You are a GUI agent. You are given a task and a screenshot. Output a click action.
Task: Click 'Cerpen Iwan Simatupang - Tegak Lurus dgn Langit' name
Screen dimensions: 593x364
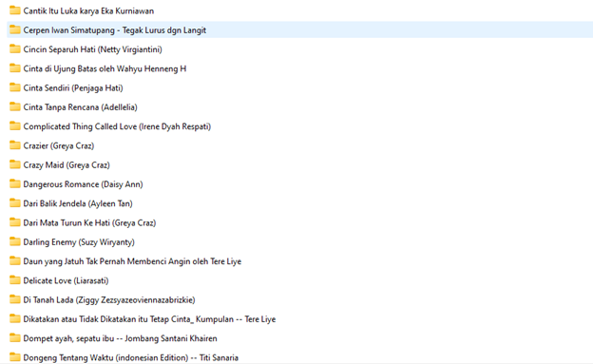(115, 30)
